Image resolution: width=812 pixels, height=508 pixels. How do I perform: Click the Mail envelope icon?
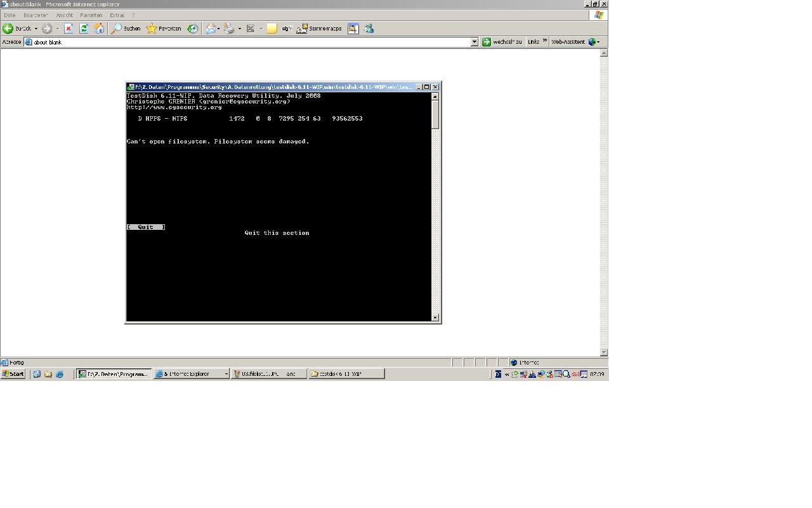(210, 29)
